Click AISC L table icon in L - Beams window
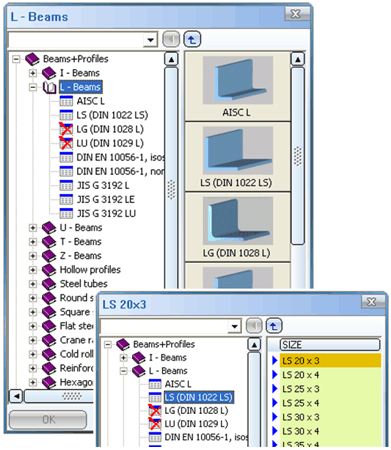Viewport: 391px width, 450px height. point(66,101)
